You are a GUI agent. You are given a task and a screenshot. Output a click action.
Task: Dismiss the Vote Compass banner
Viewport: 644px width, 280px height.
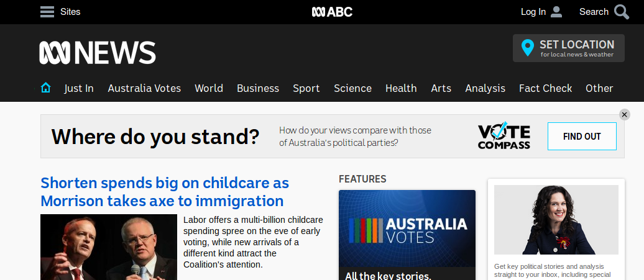[624, 115]
